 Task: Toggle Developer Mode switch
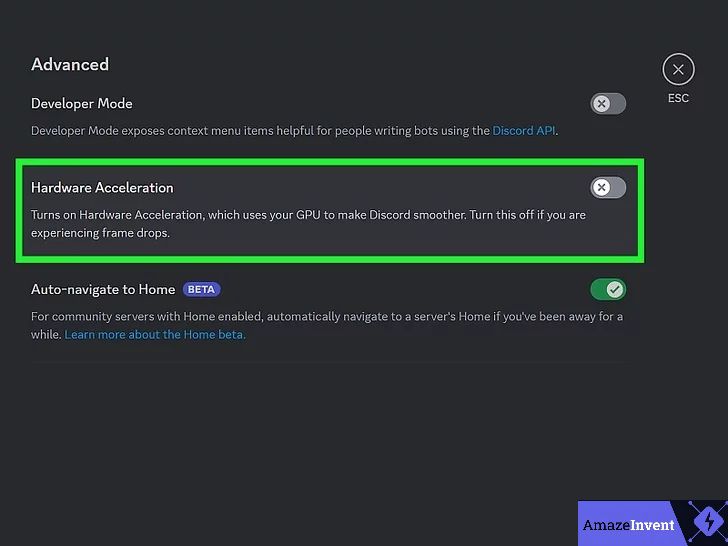(608, 104)
